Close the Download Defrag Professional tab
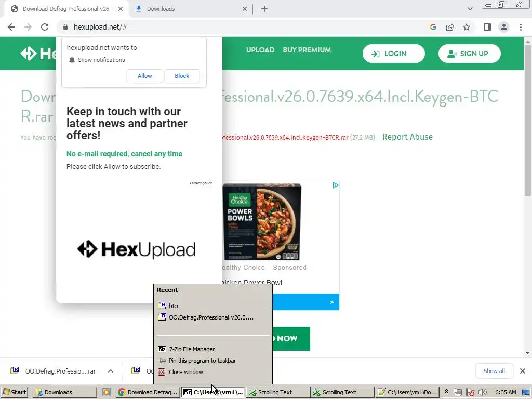Screen dimensions: 532x399 pos(121,9)
